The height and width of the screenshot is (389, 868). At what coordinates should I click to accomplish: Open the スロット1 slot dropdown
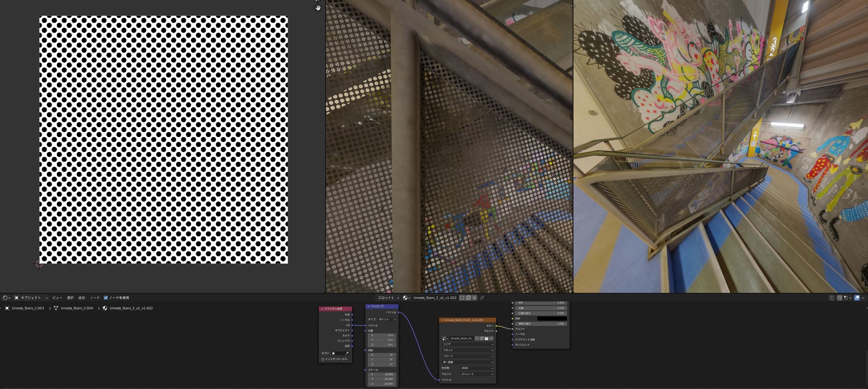387,298
